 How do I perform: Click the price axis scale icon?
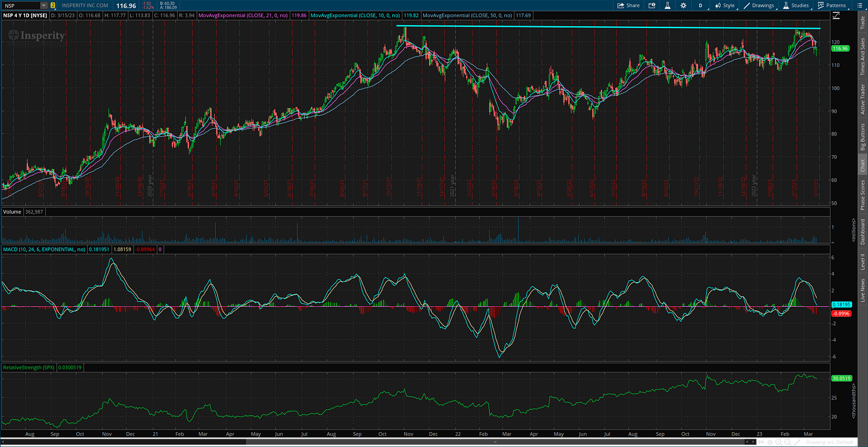point(836,14)
